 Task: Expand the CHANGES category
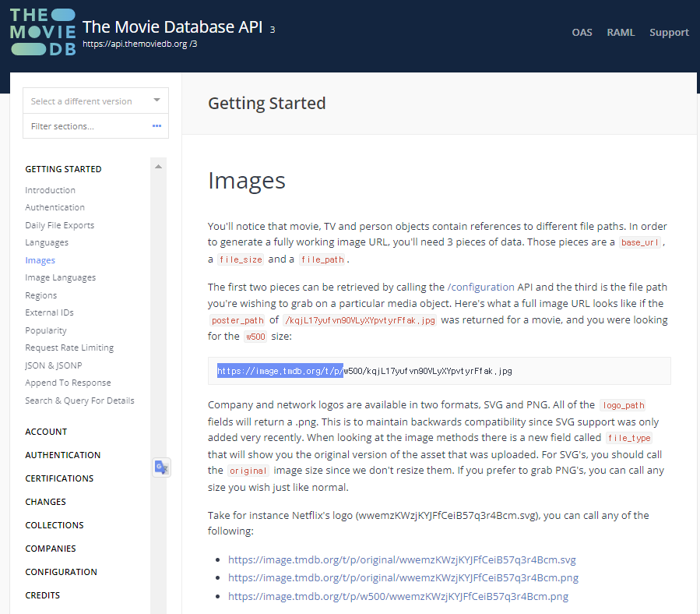coord(45,501)
